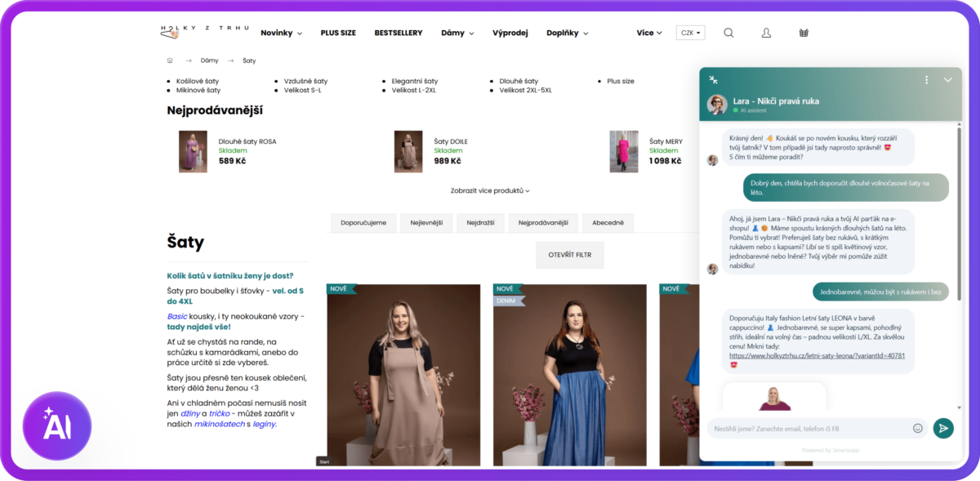Screen dimensions: 980x481
Task: Click the emoji picker in chat
Action: (x=918, y=428)
